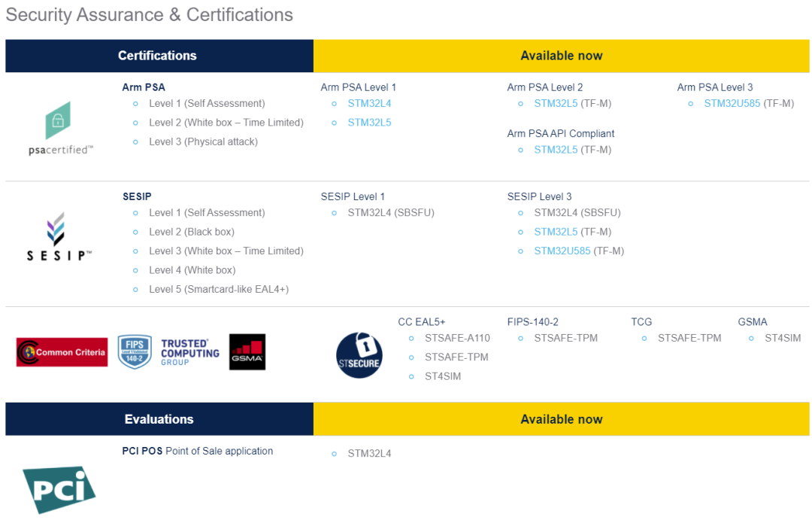The height and width of the screenshot is (523, 812).
Task: Click the Security Assurance & Certifications title
Action: [149, 14]
